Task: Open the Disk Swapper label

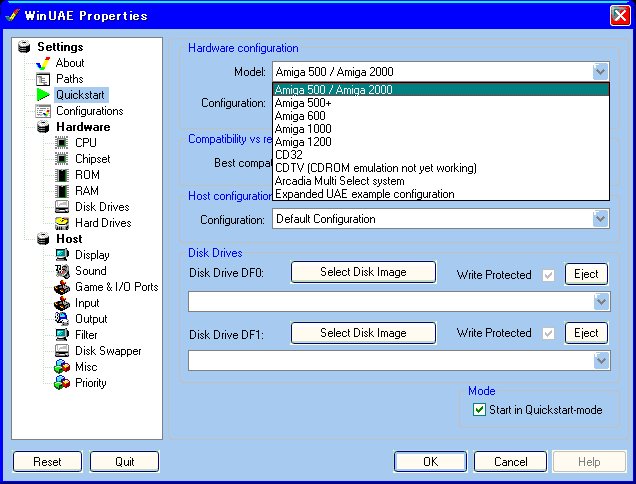Action: [x=108, y=351]
